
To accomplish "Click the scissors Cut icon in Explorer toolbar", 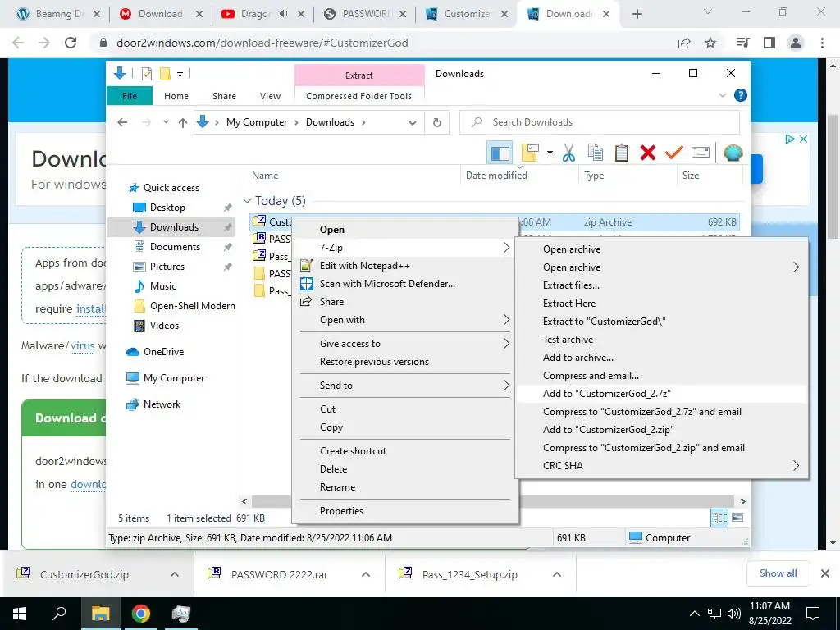I will 568,153.
